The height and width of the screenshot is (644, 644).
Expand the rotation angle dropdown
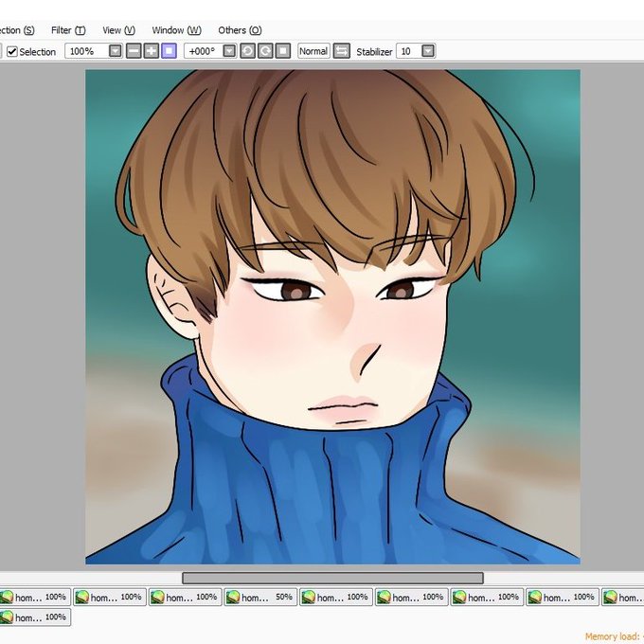coord(229,51)
